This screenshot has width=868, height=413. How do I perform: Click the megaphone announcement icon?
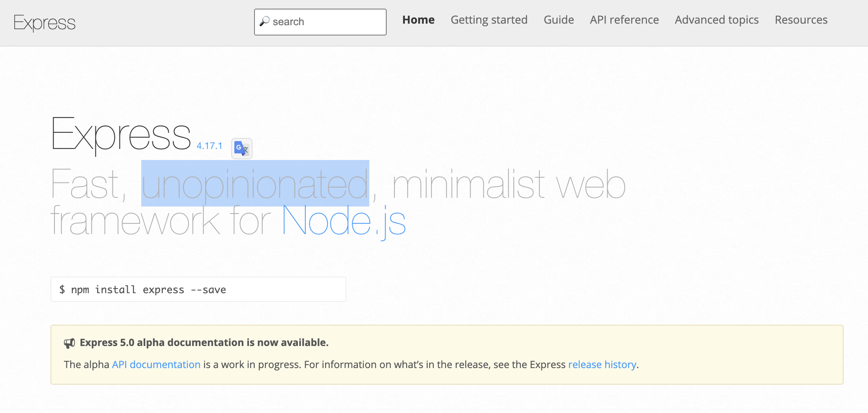(69, 343)
